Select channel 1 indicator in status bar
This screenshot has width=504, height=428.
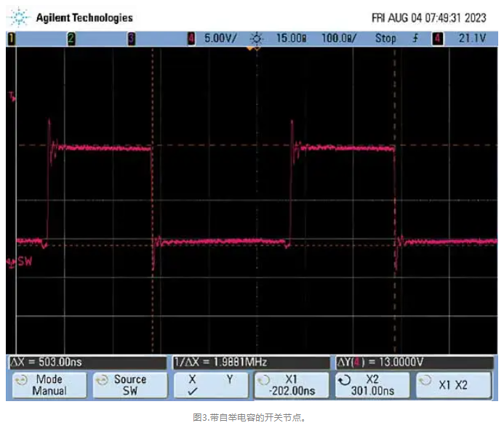[x=11, y=39]
